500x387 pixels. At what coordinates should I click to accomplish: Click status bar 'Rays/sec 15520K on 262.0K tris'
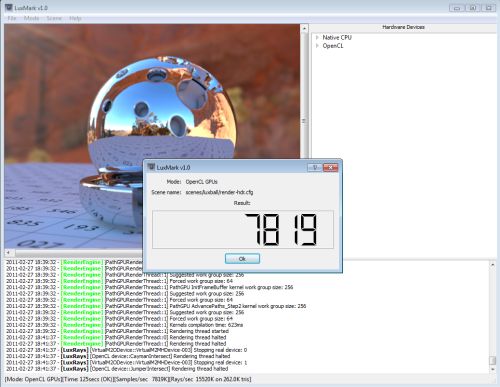pyautogui.click(x=212, y=379)
